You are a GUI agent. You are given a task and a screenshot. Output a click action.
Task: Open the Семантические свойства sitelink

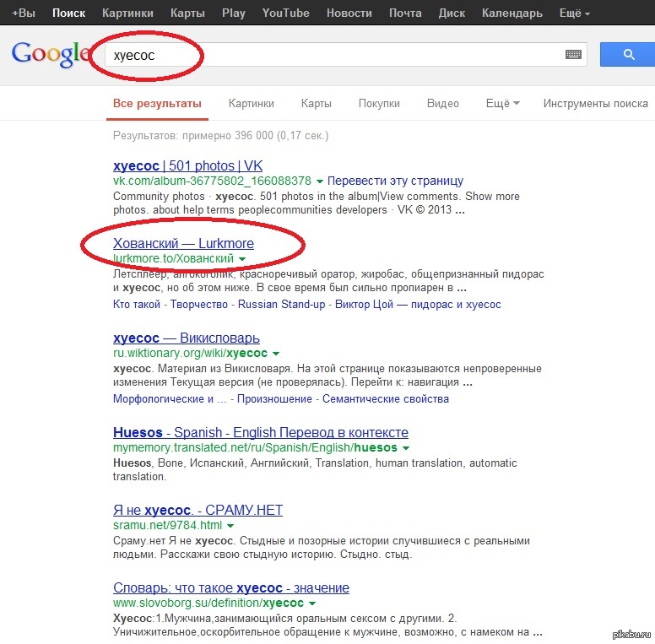386,399
